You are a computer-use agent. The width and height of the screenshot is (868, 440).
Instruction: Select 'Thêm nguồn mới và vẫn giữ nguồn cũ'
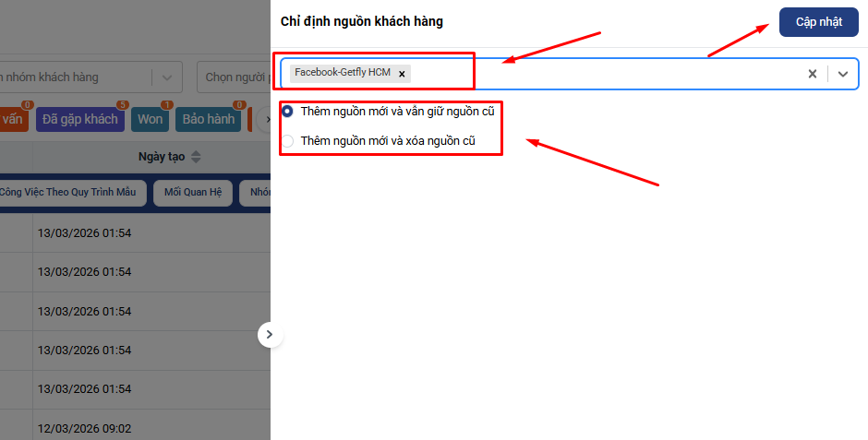pyautogui.click(x=288, y=112)
